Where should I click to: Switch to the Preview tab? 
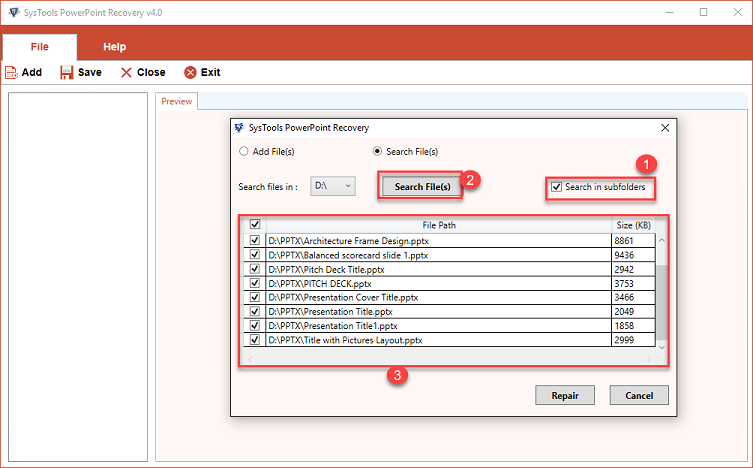point(176,101)
